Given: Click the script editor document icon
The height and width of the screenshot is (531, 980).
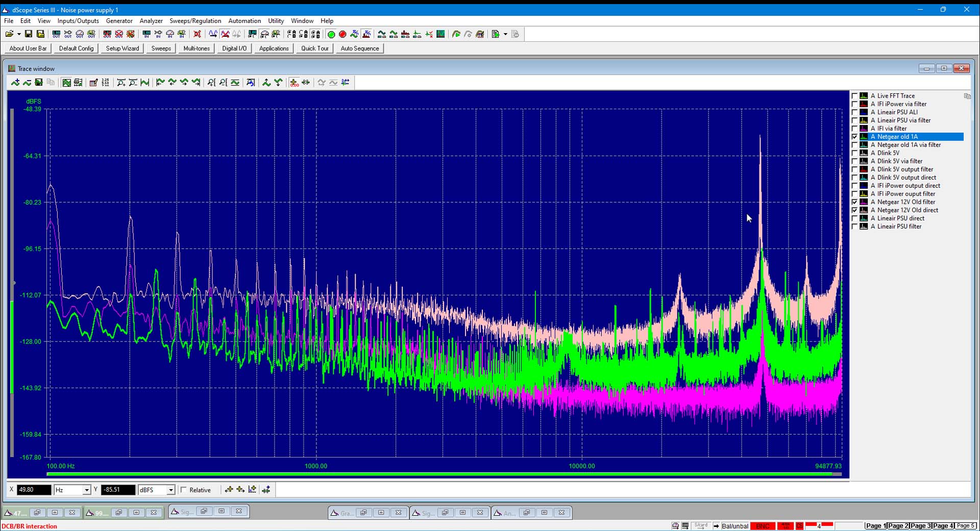Looking at the screenshot, I should [x=495, y=34].
